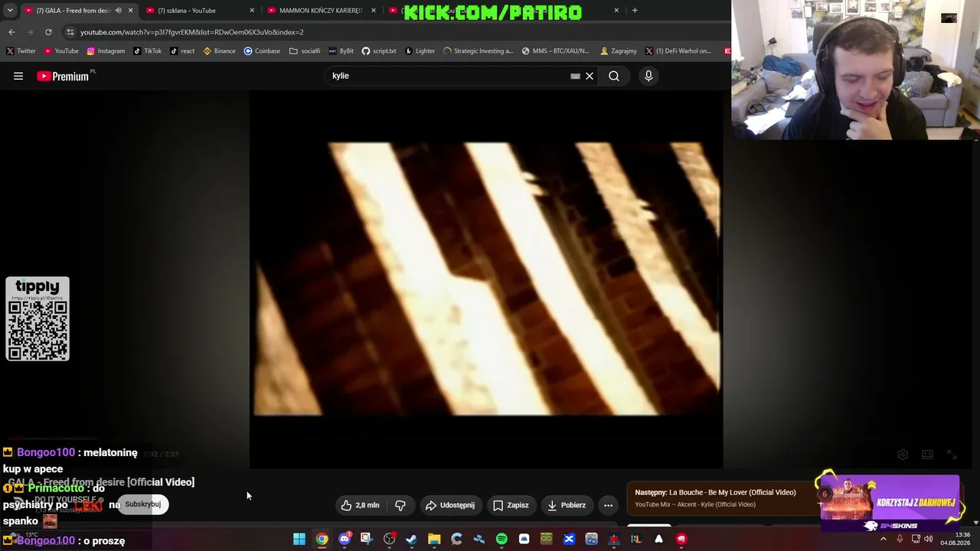Open the Strategic Investing bookmark
The image size is (980, 551).
tap(478, 51)
